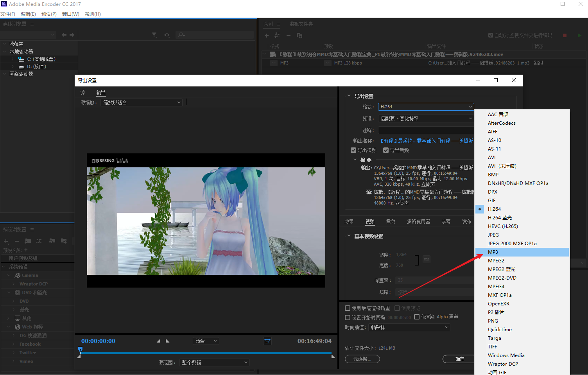Click the blue playhead on export timeline

pyautogui.click(x=81, y=349)
